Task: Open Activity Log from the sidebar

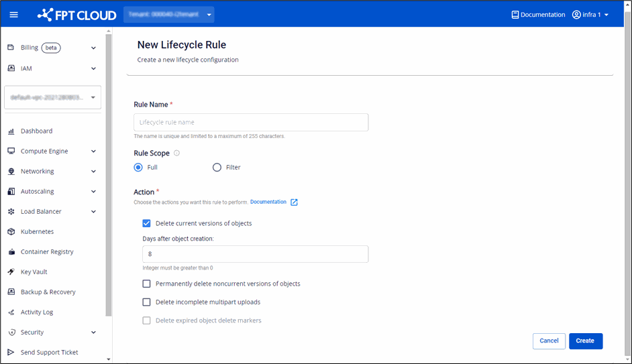Action: pos(37,312)
